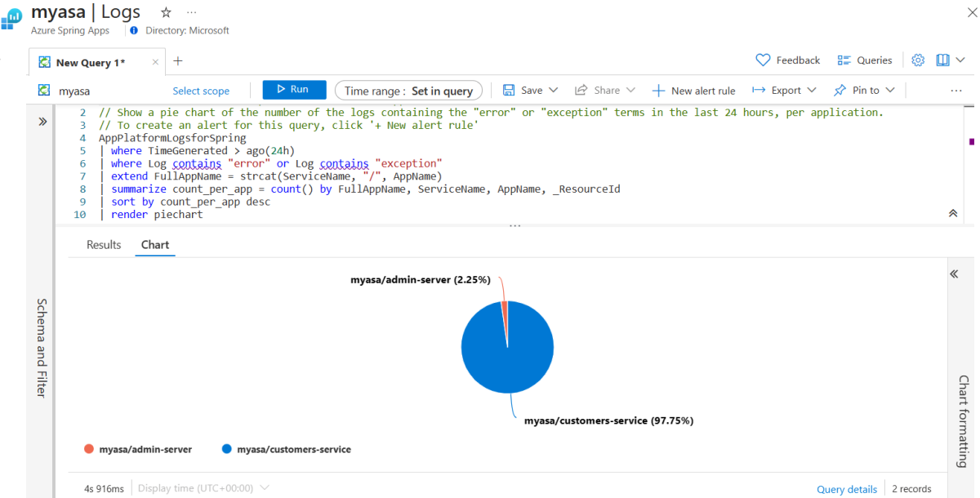The height and width of the screenshot is (498, 980).
Task: Close the New Query 1 tab
Action: pos(156,62)
